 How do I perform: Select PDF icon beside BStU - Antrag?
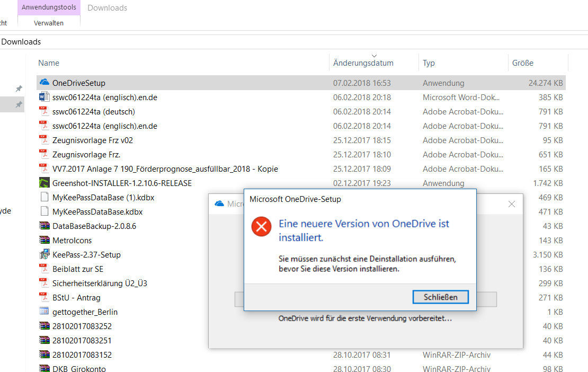[44, 297]
